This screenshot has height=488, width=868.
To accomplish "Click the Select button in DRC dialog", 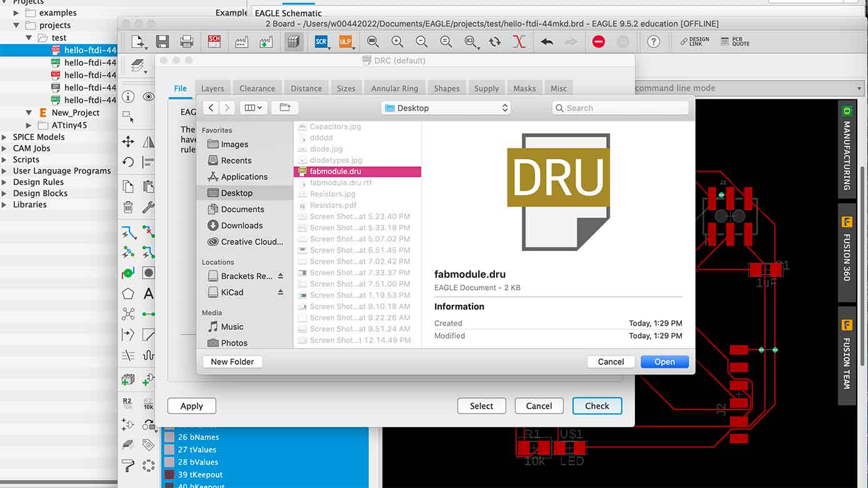I will pos(481,406).
